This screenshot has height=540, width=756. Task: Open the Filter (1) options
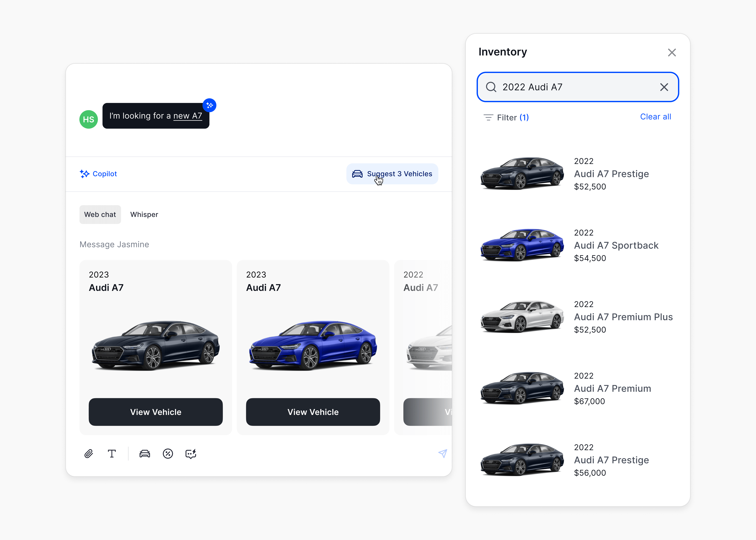point(506,117)
